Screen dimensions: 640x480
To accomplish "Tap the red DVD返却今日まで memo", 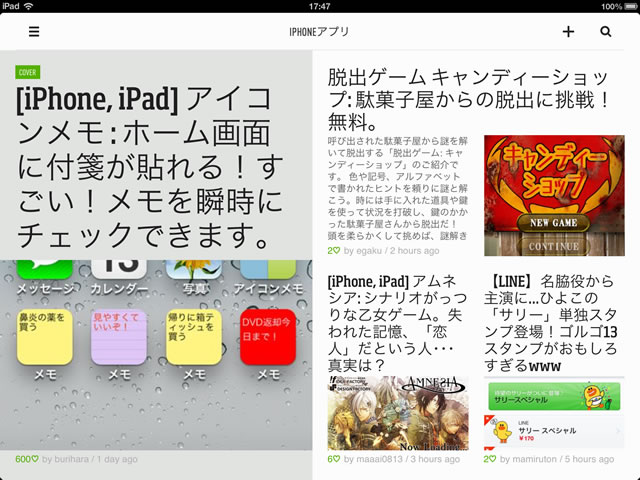I will [268, 337].
